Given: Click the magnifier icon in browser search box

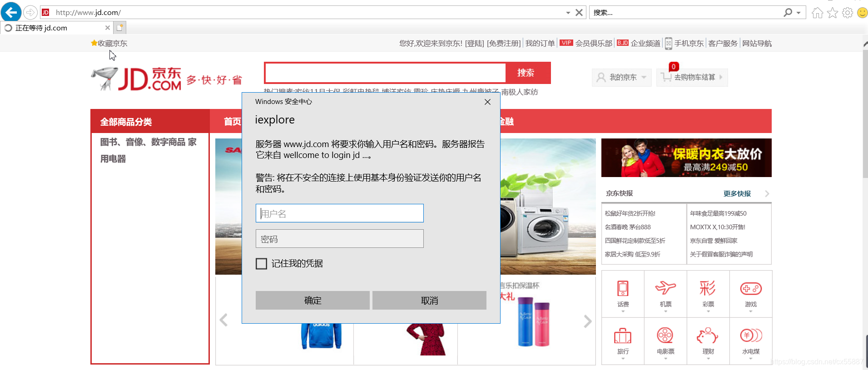Looking at the screenshot, I should pos(788,12).
